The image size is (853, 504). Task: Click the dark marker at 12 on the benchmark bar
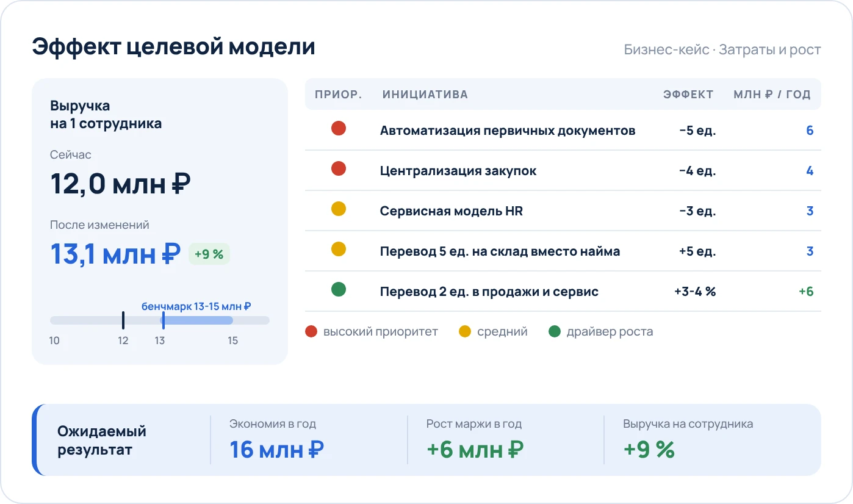pos(123,320)
